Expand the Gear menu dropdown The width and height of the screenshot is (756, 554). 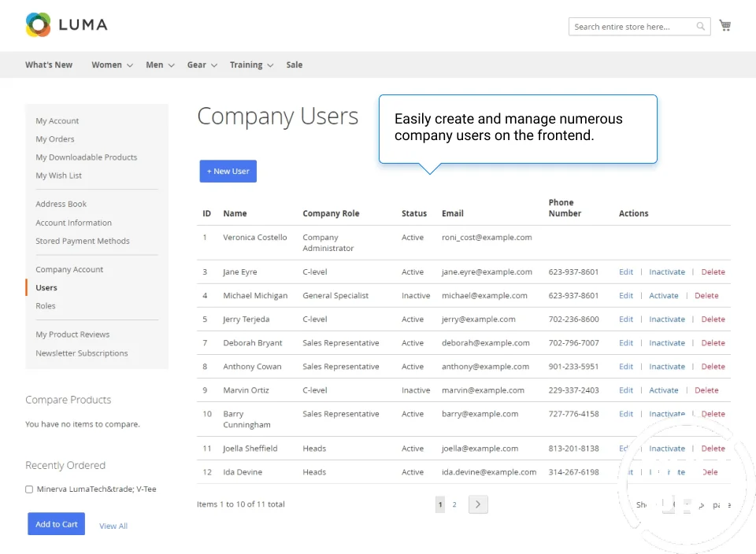(x=202, y=65)
